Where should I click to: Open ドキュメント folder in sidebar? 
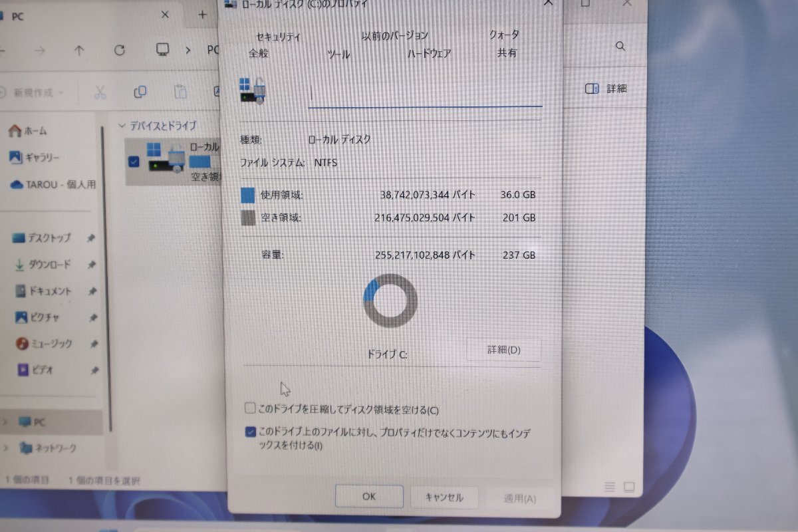(43, 291)
